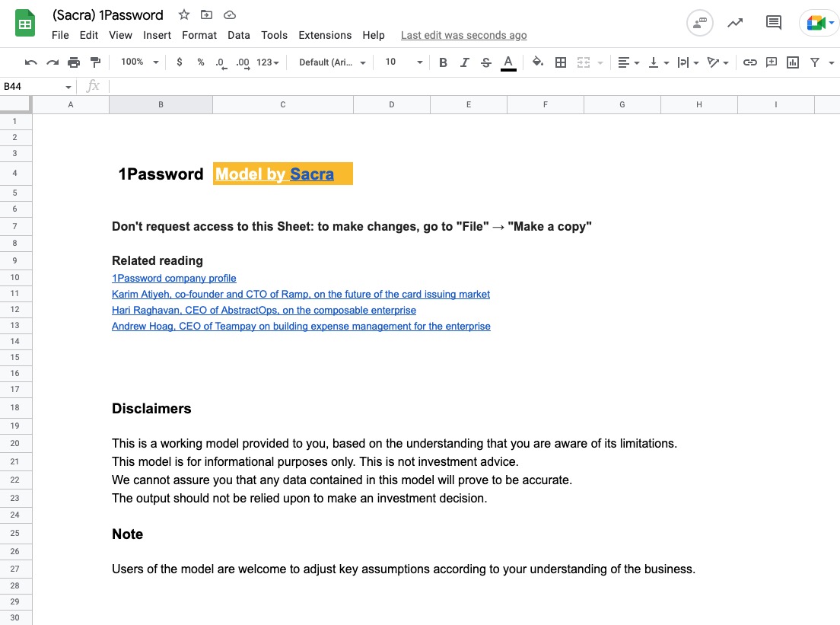Open more number formats dropdown
This screenshot has width=840, height=625.
click(268, 62)
